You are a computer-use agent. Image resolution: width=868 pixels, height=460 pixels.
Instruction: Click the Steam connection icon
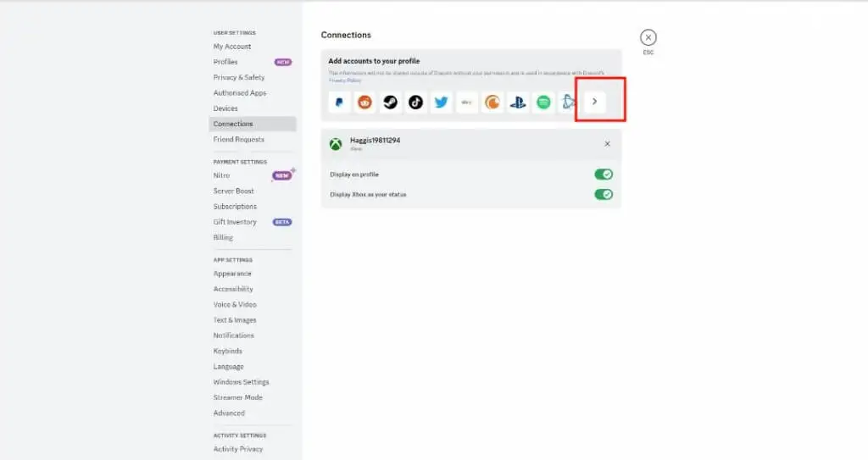pyautogui.click(x=390, y=103)
